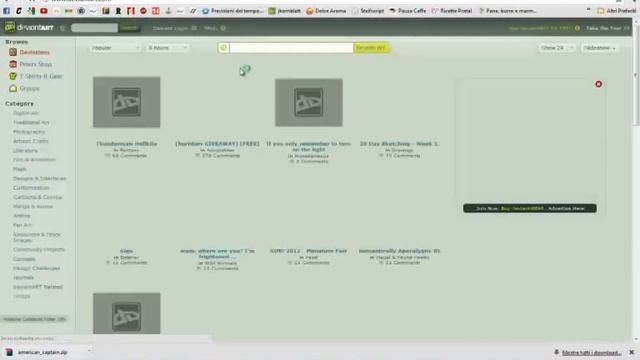Open the first placeholder thumbnail in top row
Viewport: 640px width, 360px height.
pyautogui.click(x=127, y=102)
